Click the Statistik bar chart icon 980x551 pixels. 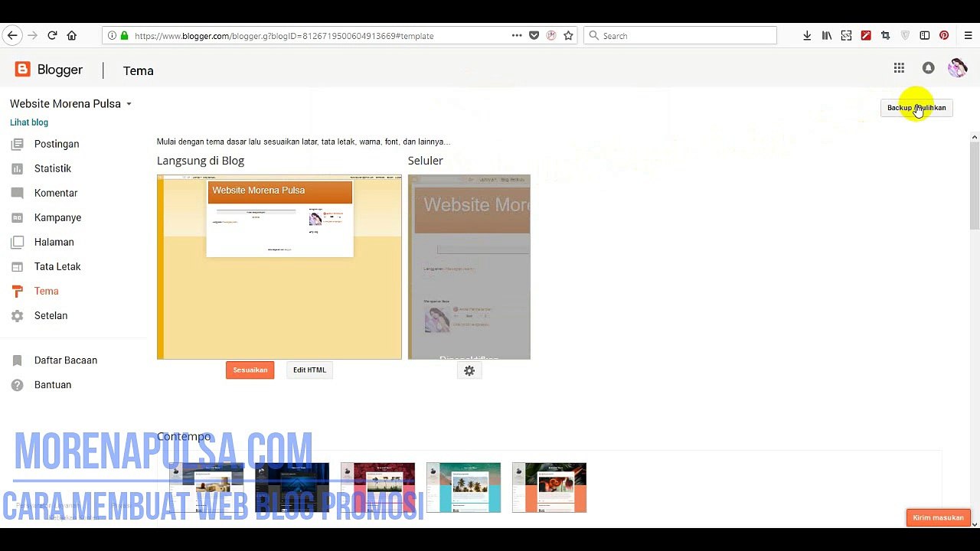18,168
